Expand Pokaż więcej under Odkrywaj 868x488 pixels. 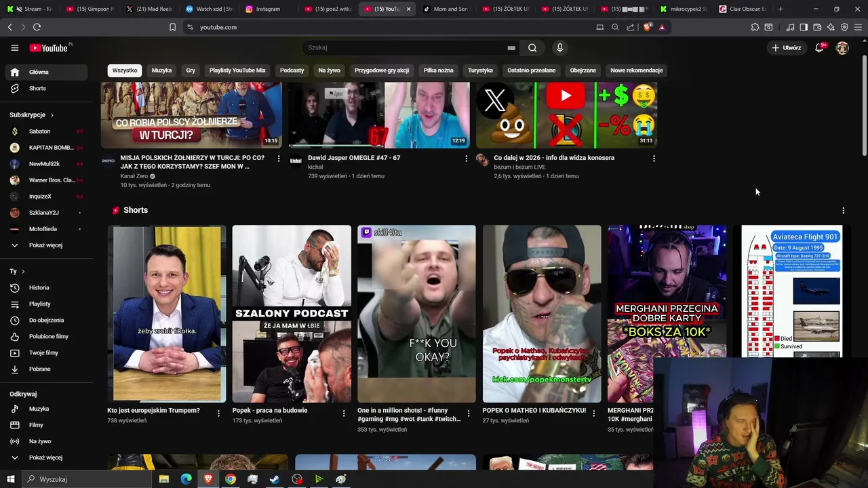pos(46,457)
